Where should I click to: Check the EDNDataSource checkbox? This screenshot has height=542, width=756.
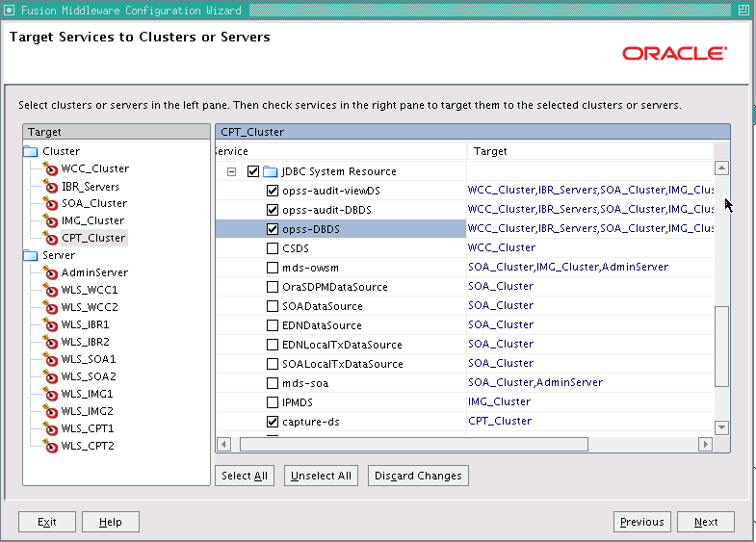click(x=273, y=325)
